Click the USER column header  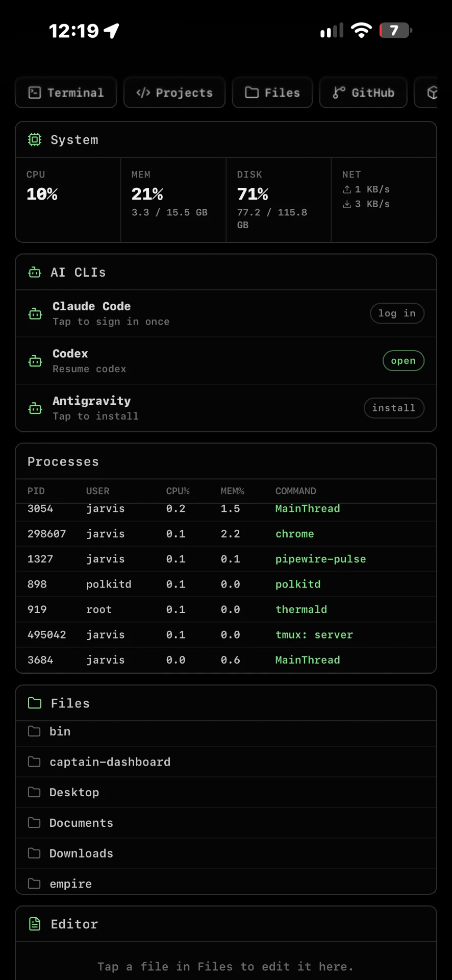coord(98,491)
